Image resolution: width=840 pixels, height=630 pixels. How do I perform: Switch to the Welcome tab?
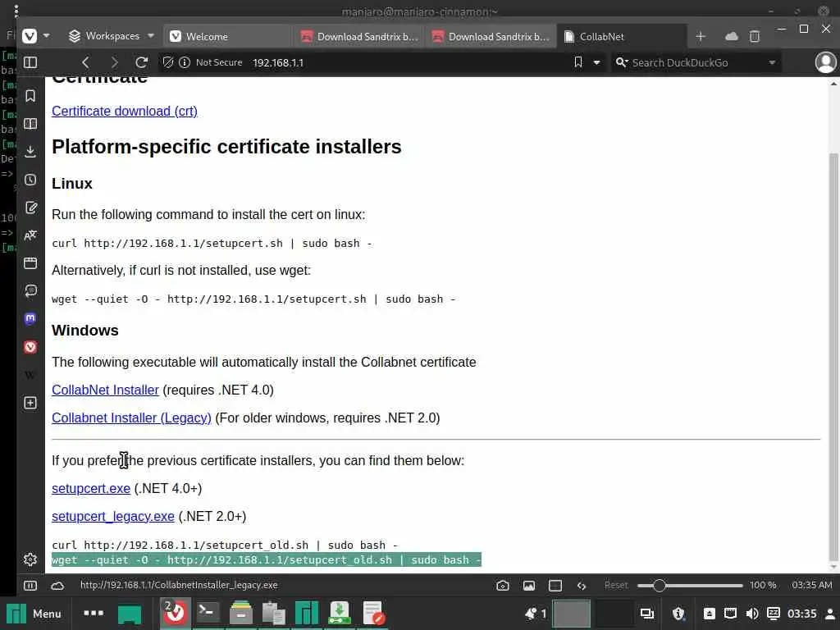(227, 36)
